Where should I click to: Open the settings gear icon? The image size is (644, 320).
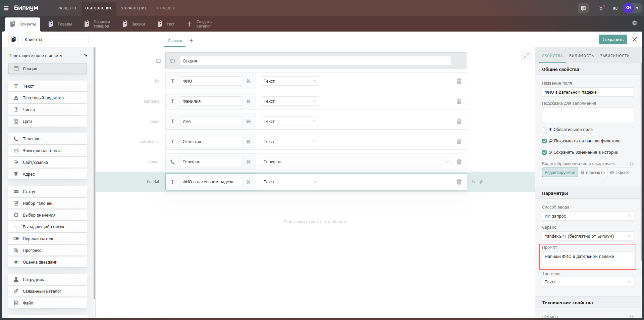point(634,23)
